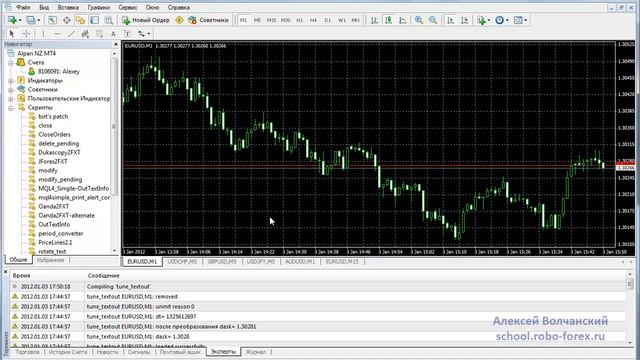This screenshot has height=360, width=640.
Task: Select the CloseOrders script
Action: pyautogui.click(x=54, y=134)
